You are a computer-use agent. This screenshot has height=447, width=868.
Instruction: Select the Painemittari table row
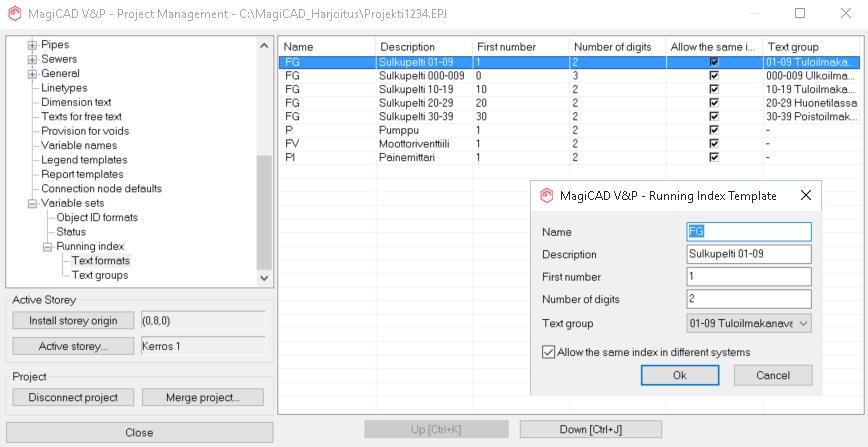click(570, 157)
